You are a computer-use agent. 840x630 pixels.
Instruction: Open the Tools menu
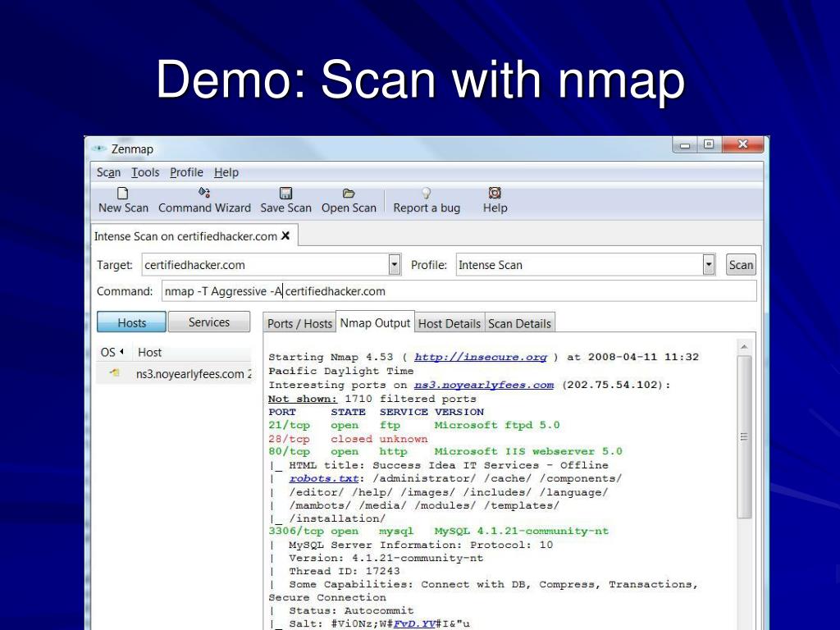145,172
